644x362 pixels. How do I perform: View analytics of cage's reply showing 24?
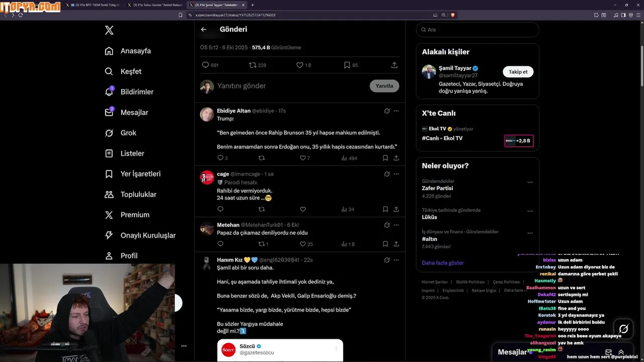click(x=348, y=209)
